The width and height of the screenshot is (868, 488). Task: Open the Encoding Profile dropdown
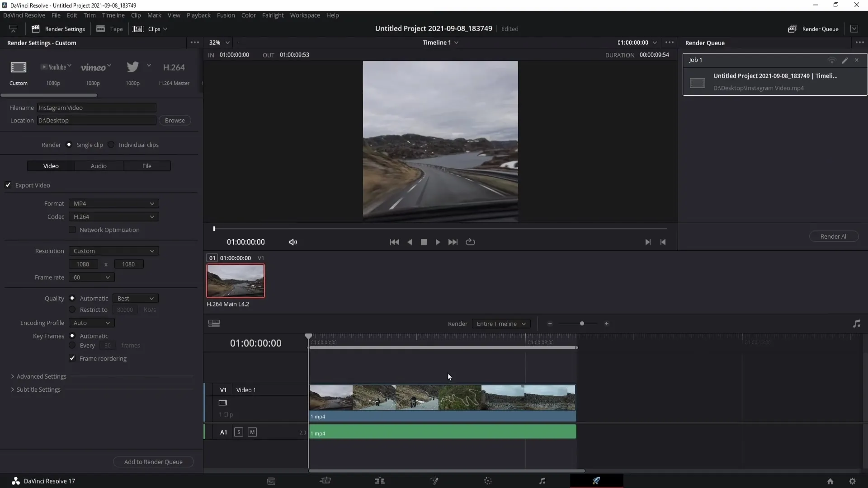click(x=92, y=323)
